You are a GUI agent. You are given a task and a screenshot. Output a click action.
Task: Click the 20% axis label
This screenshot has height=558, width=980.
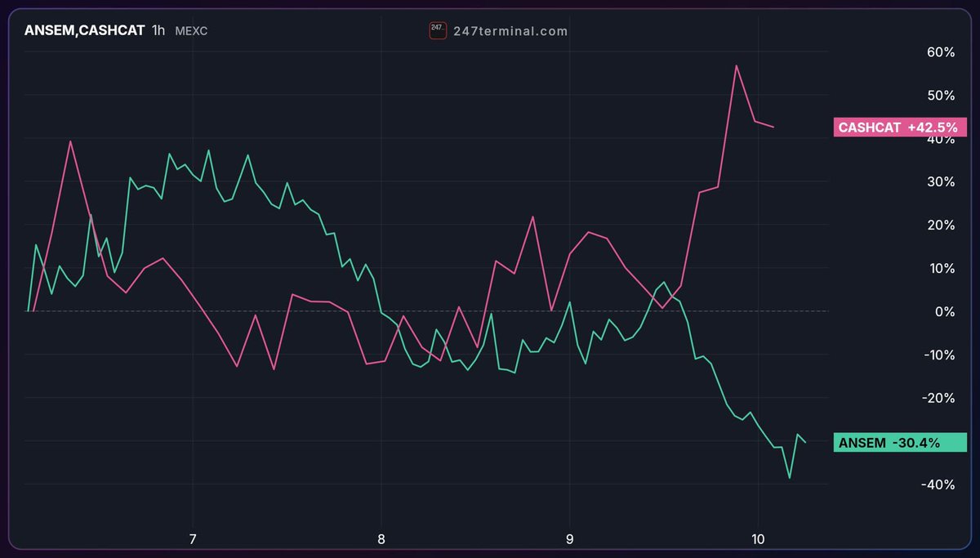[940, 225]
